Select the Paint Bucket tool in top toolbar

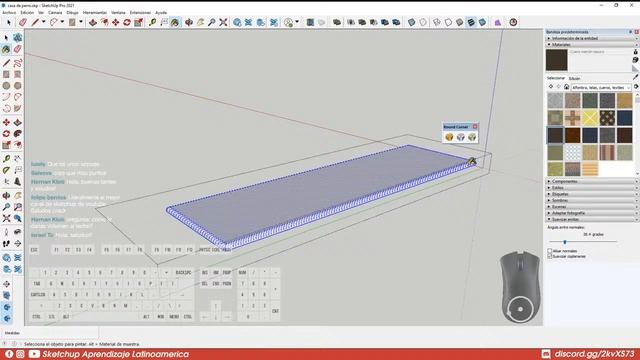tap(175, 22)
